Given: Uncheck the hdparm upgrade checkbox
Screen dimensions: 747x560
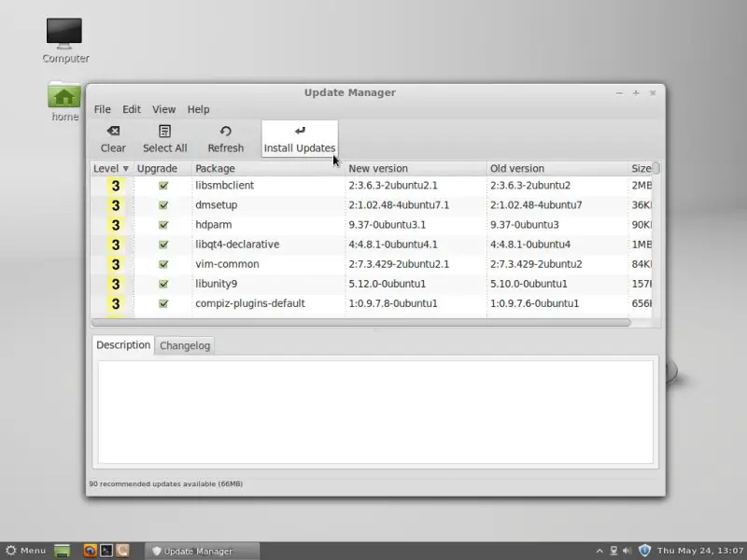Looking at the screenshot, I should point(163,224).
